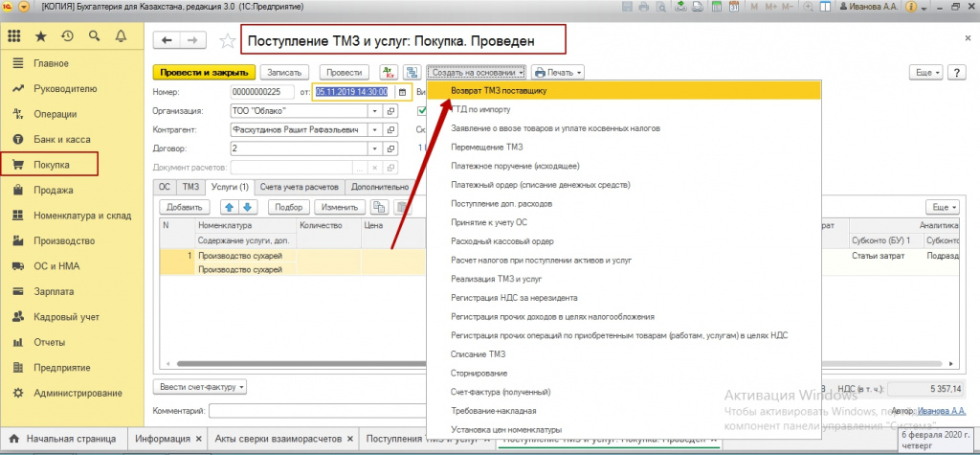Open the sections grid menu icon
This screenshot has height=455, width=980.
tap(13, 37)
